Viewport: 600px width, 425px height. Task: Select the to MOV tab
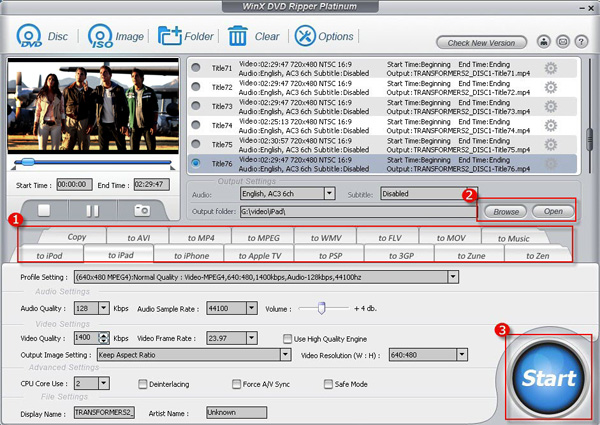(x=451, y=238)
